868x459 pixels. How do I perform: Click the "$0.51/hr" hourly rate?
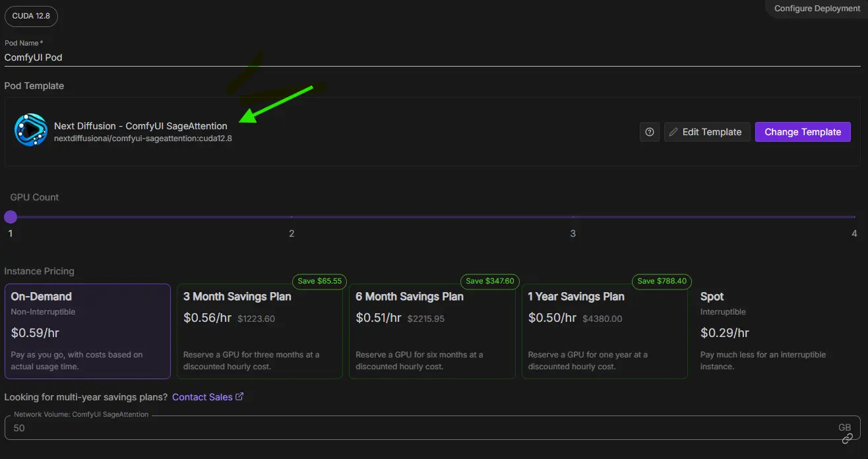[379, 318]
